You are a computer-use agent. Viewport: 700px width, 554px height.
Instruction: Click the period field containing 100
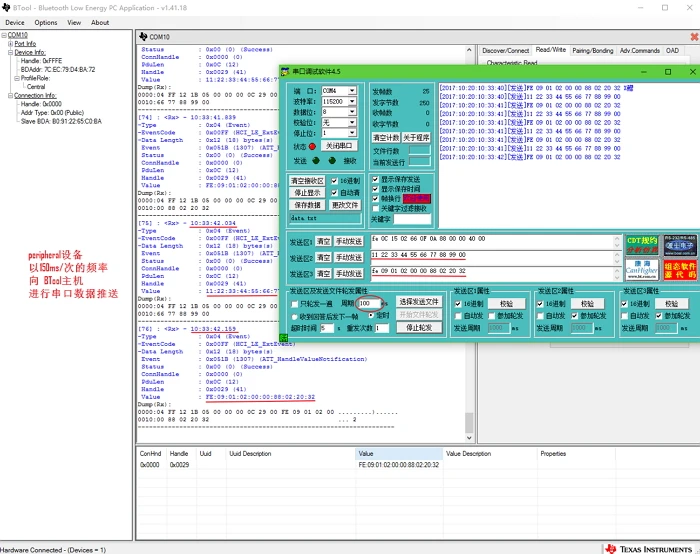pyautogui.click(x=369, y=304)
